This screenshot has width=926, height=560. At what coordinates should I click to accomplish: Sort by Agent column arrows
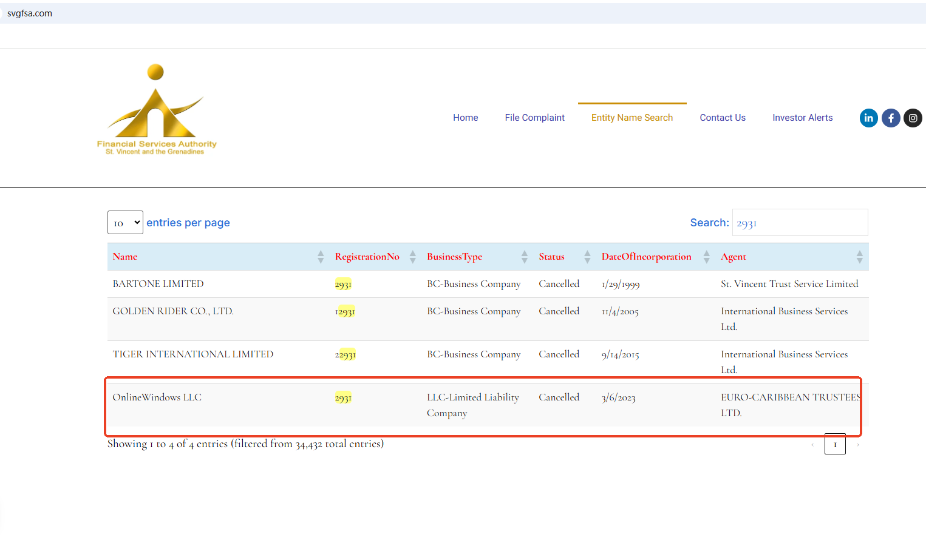tap(859, 257)
